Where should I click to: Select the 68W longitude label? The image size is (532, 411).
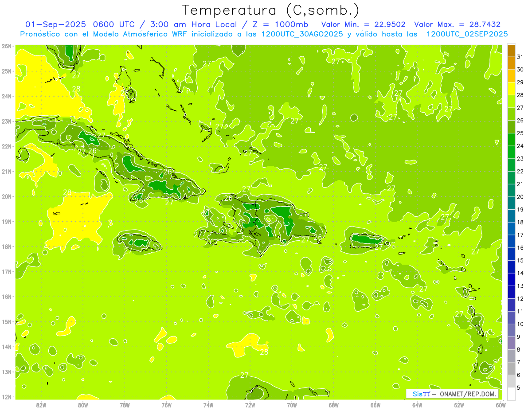pos(333,405)
